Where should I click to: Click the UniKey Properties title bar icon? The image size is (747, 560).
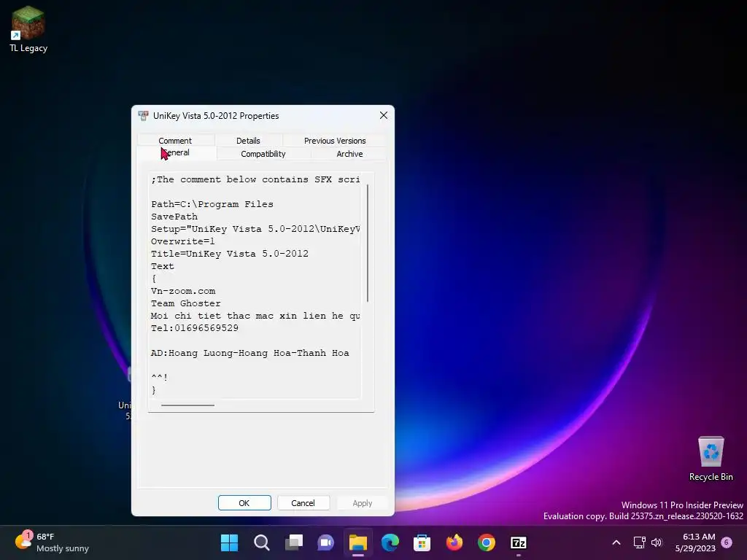143,116
